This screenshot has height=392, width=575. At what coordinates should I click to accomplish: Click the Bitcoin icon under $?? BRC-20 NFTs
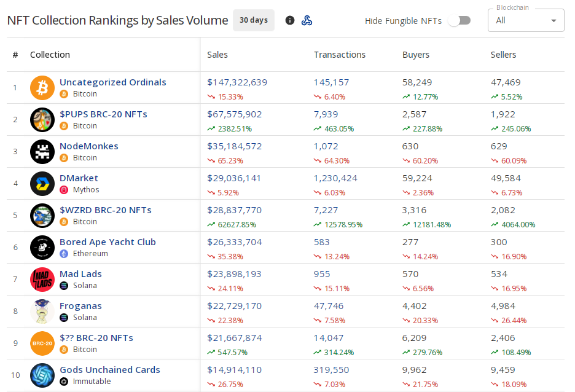coord(64,350)
